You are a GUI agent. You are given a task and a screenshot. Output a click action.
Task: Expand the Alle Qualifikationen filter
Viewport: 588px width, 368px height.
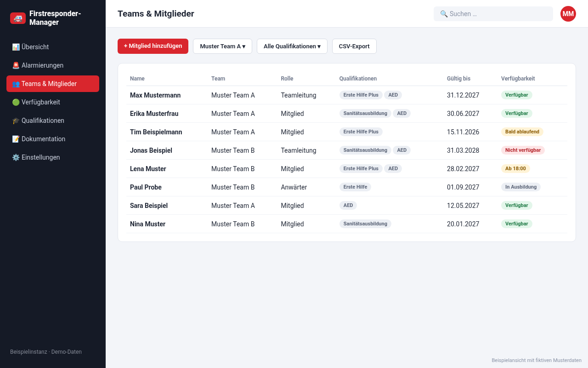[292, 46]
